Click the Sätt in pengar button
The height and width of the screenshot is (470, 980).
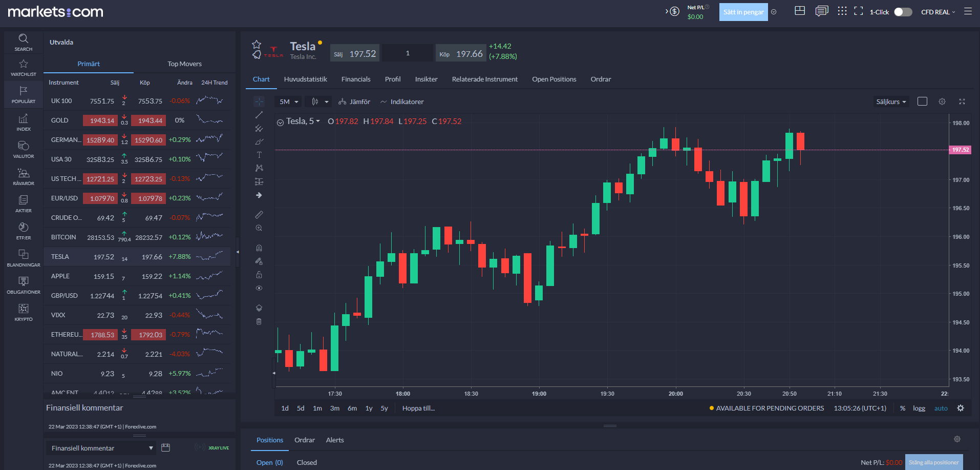coord(743,12)
